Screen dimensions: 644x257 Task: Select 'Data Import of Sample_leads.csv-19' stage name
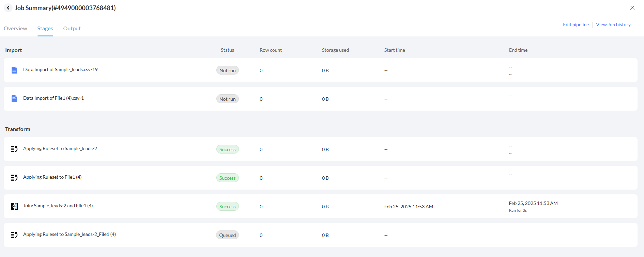tap(60, 69)
